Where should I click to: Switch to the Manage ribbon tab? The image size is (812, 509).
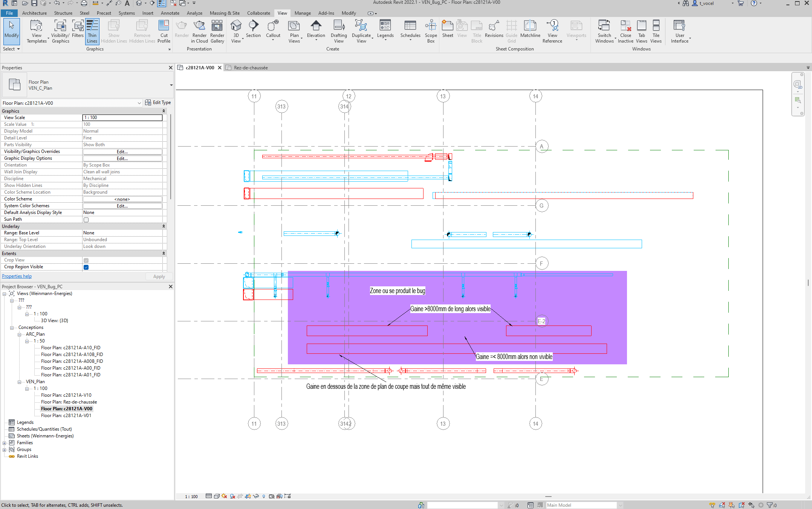click(x=303, y=13)
